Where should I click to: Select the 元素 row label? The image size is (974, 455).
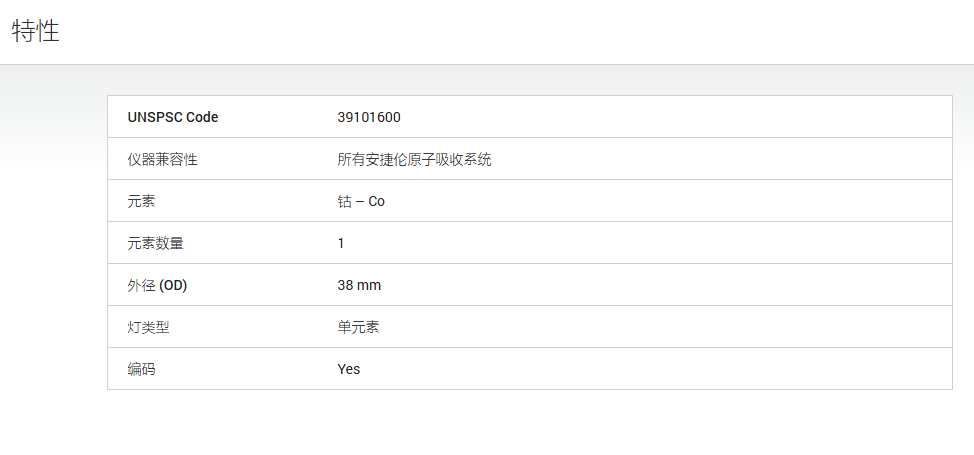point(141,201)
